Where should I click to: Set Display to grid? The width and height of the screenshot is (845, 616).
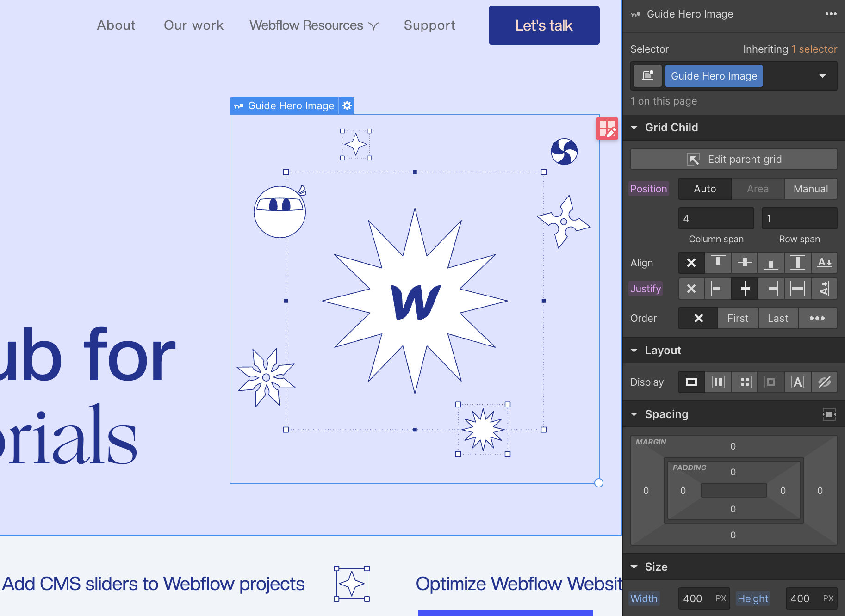click(x=745, y=382)
